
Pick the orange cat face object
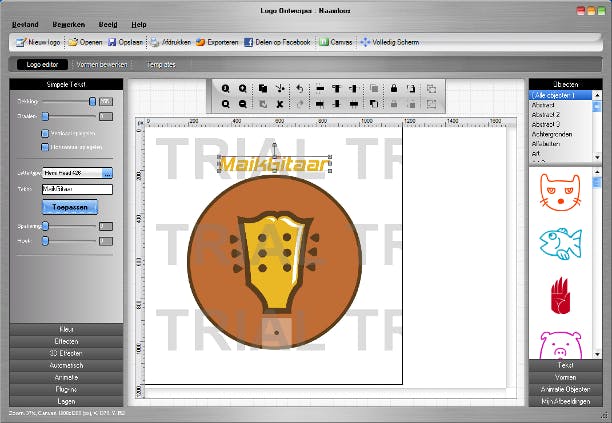click(x=560, y=192)
